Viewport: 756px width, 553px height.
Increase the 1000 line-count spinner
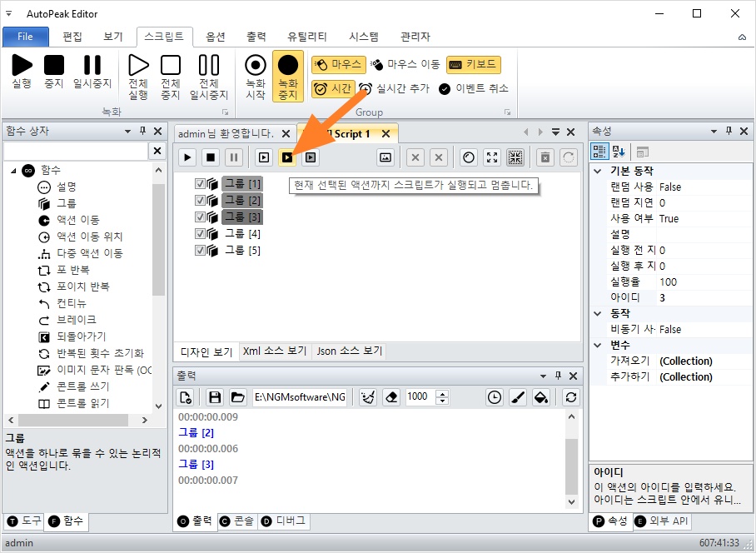tap(442, 393)
